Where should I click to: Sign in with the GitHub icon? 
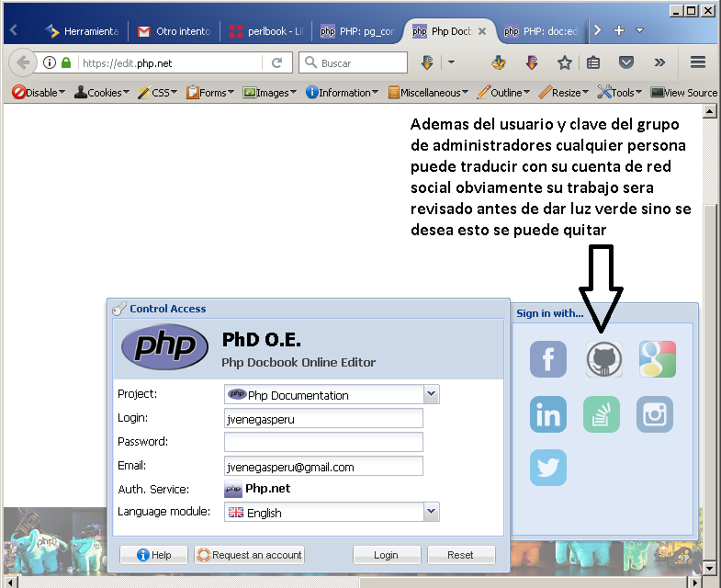coord(603,359)
